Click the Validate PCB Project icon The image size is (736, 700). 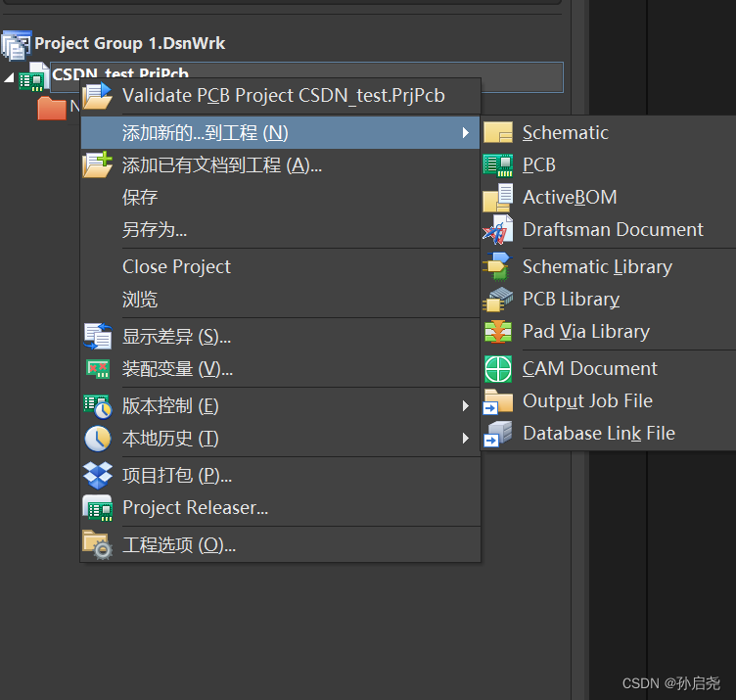pos(97,96)
